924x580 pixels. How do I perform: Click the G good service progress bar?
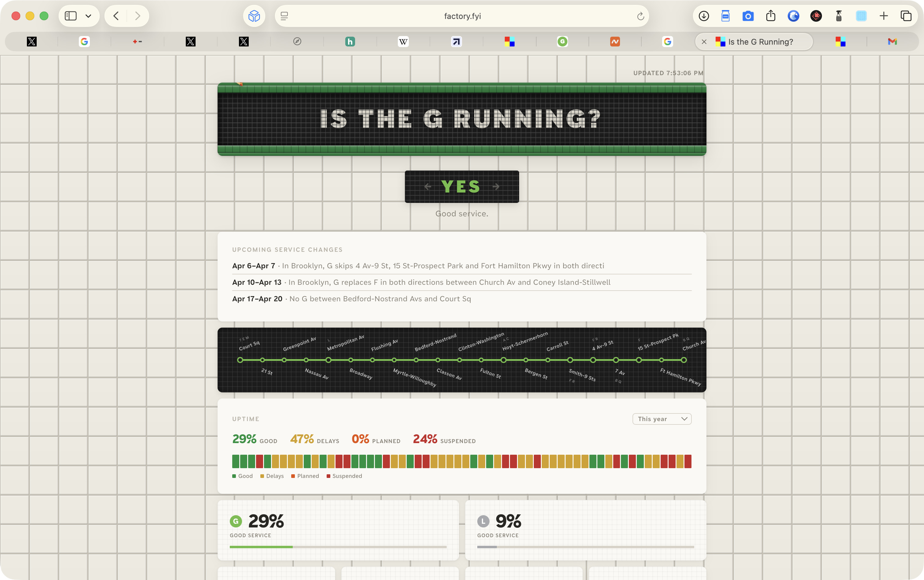[338, 547]
